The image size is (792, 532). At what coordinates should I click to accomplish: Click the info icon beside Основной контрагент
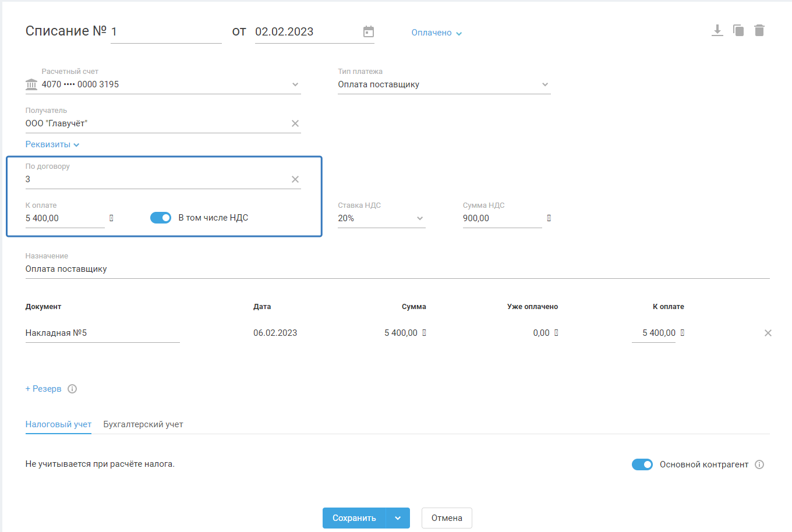click(759, 464)
